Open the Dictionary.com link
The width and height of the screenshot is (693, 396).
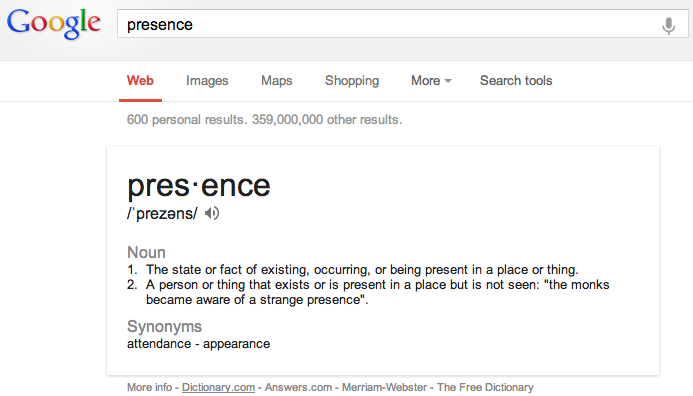pyautogui.click(x=218, y=387)
